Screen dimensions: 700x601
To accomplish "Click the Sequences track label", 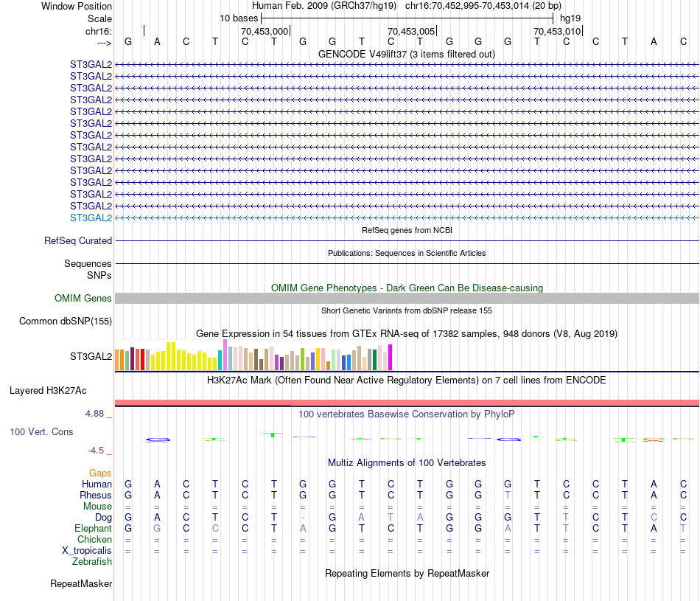I will coord(88,264).
